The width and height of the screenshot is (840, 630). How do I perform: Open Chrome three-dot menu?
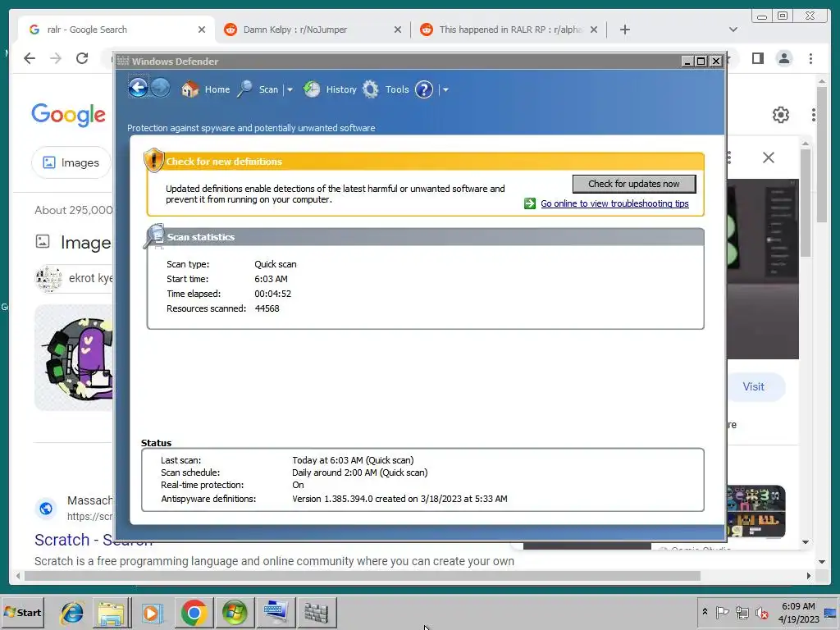tap(811, 58)
